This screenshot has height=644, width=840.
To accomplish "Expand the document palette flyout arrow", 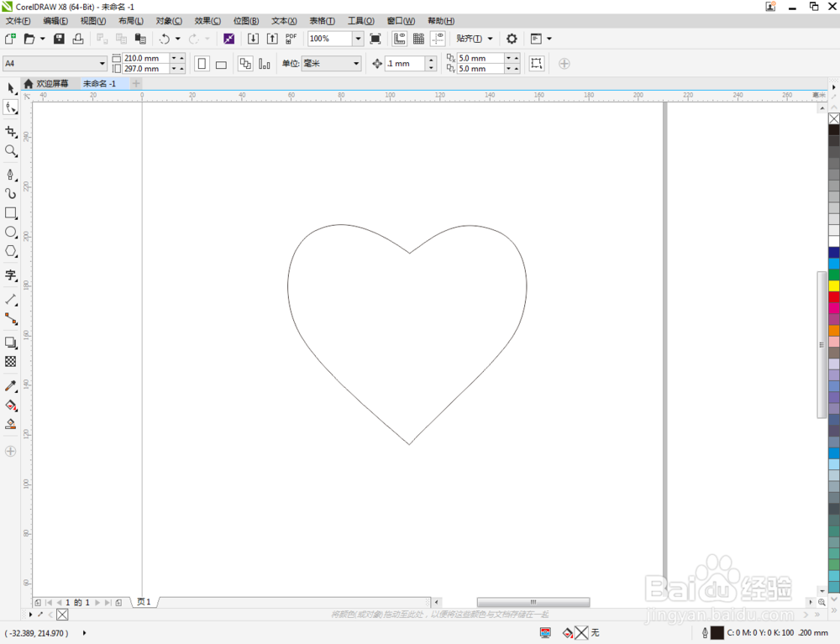I will 30,614.
